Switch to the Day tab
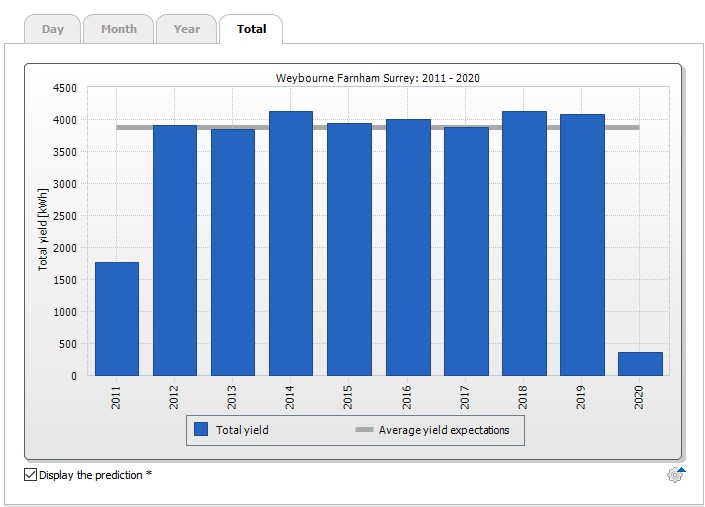Screen dimensions: 705x507 click(x=53, y=29)
